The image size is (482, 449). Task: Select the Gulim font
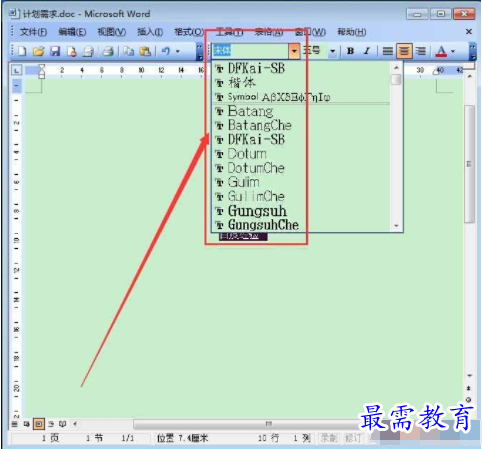coord(301,182)
